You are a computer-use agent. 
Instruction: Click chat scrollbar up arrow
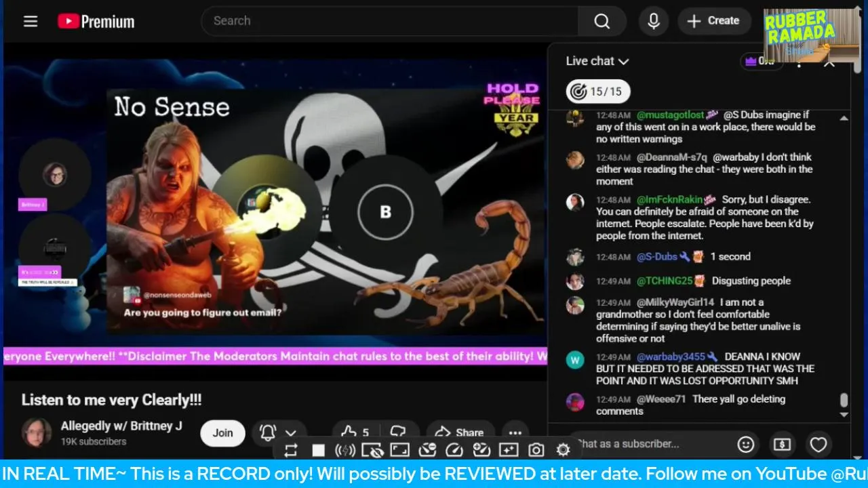(x=844, y=119)
